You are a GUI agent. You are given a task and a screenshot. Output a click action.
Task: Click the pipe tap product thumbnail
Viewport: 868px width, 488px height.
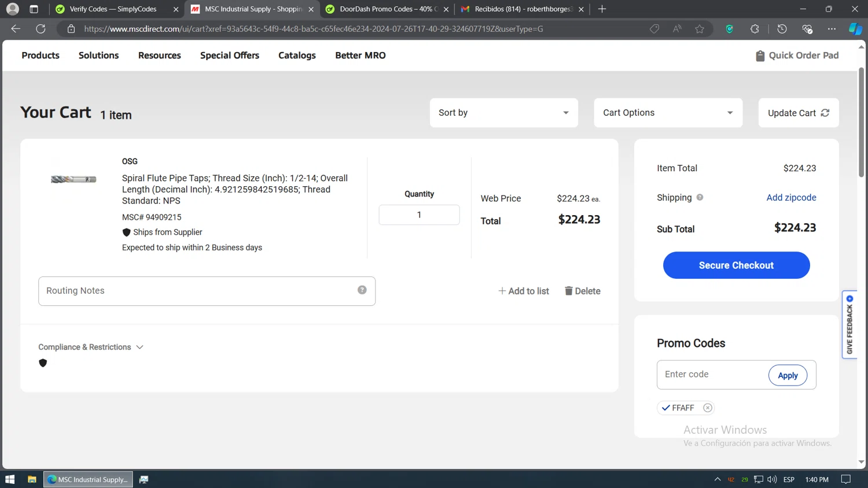tap(73, 179)
